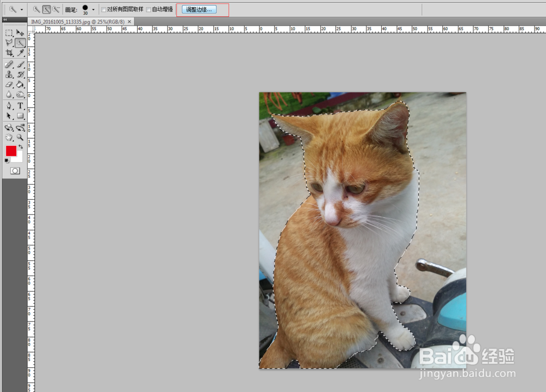
Task: Select the Healing Brush tool
Action: coord(9,64)
